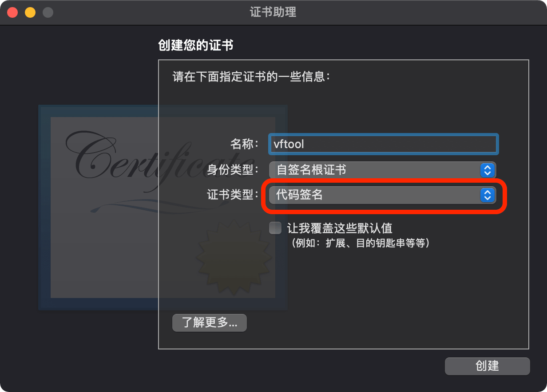The width and height of the screenshot is (547, 392).
Task: Click the 了解更多… button
Action: point(209,322)
